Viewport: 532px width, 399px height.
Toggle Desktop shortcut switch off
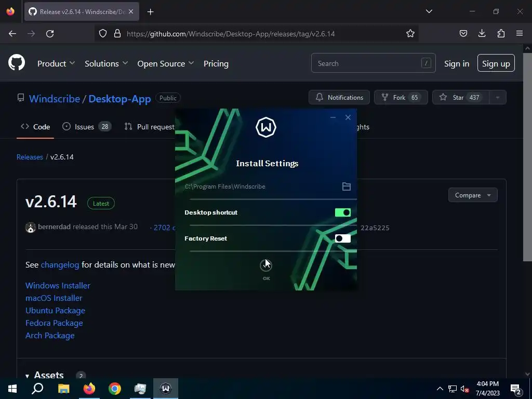pyautogui.click(x=343, y=212)
